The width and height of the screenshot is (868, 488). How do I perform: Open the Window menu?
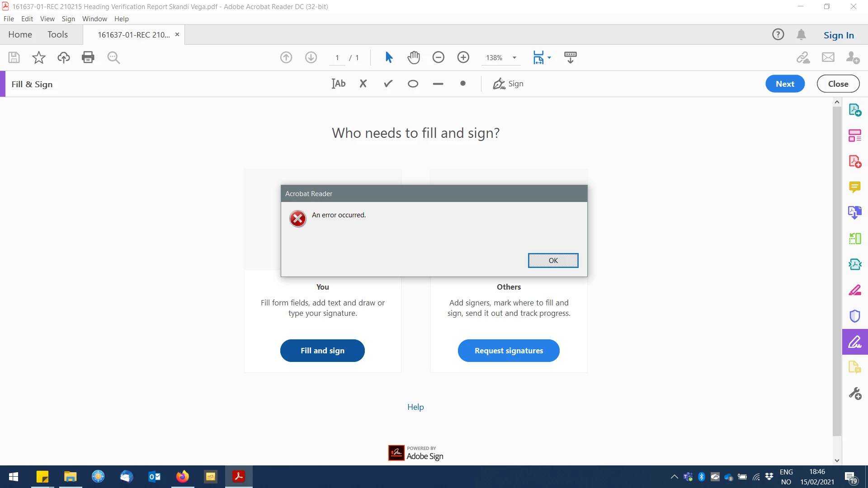point(94,19)
